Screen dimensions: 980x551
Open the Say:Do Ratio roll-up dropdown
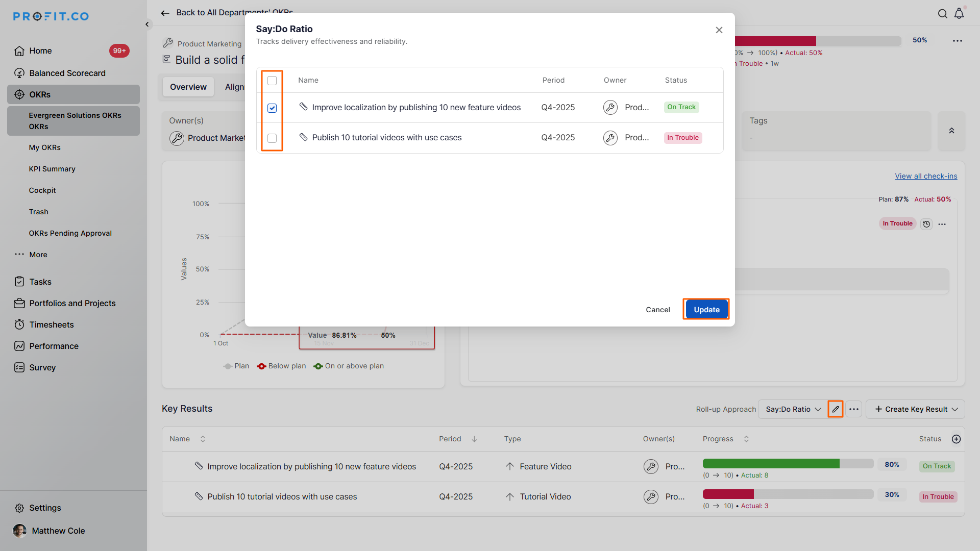(793, 409)
